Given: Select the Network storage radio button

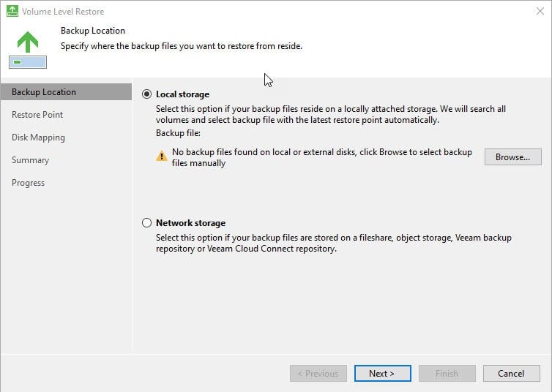Looking at the screenshot, I should coord(147,223).
